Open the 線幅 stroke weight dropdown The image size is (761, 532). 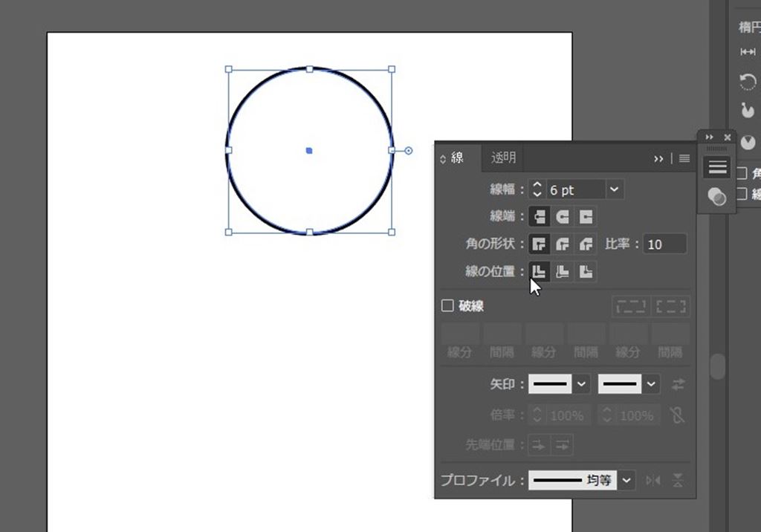[615, 190]
